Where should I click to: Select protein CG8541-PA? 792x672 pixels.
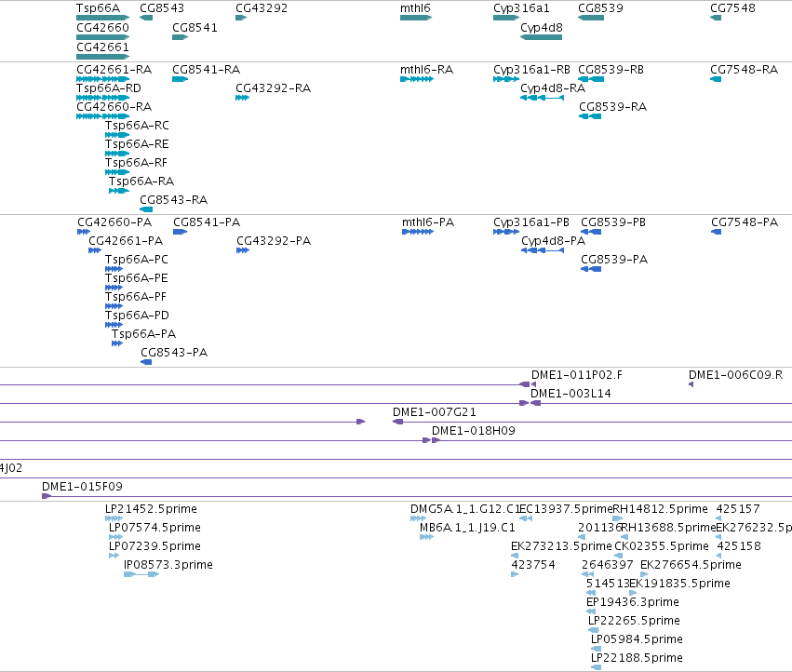pyautogui.click(x=180, y=232)
